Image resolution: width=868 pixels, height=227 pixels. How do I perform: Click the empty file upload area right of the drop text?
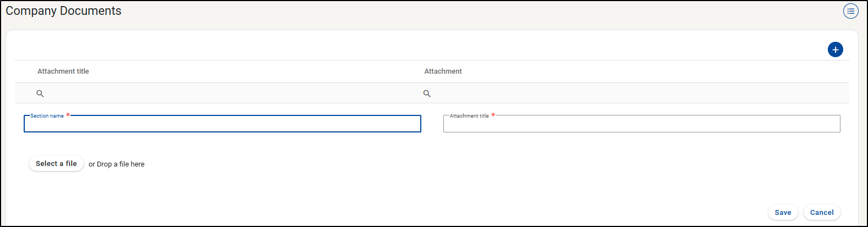[x=386, y=164]
